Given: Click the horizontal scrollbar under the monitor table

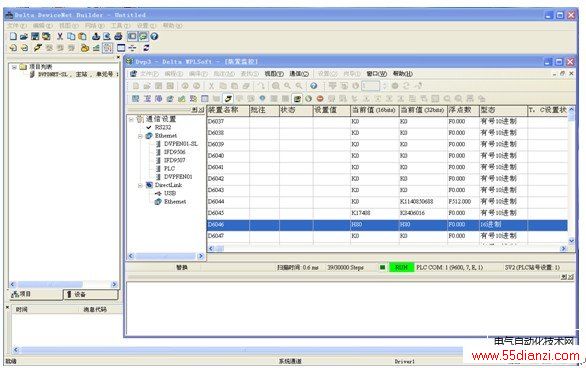Looking at the screenshot, I should [388, 248].
